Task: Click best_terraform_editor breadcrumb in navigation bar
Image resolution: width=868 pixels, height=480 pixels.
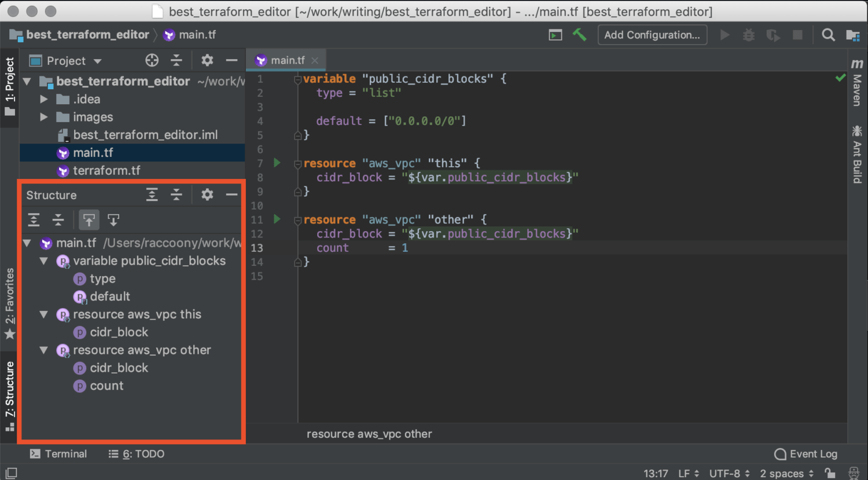Action: [80, 35]
